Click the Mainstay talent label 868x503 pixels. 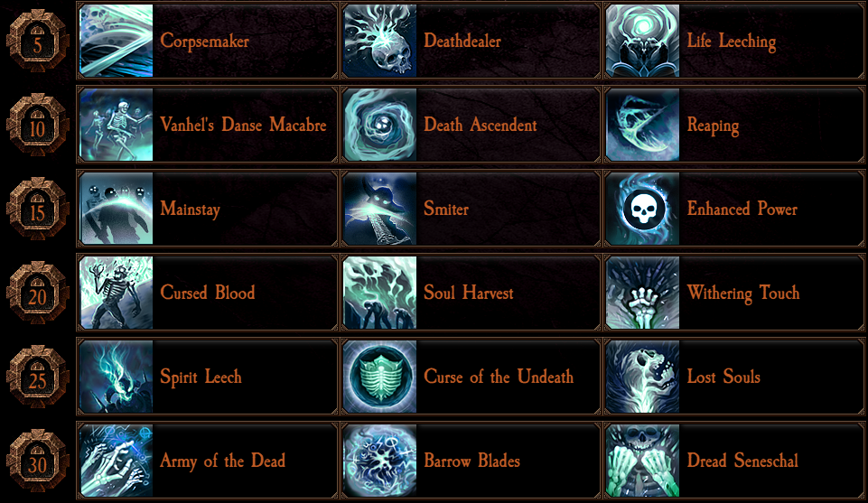click(x=191, y=210)
